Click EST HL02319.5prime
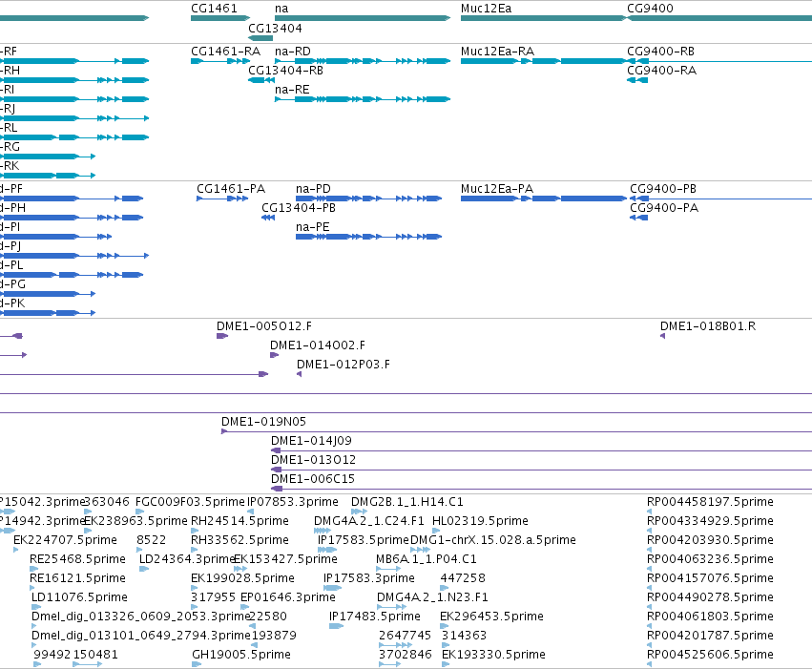The height and width of the screenshot is (669, 812). tap(480, 521)
